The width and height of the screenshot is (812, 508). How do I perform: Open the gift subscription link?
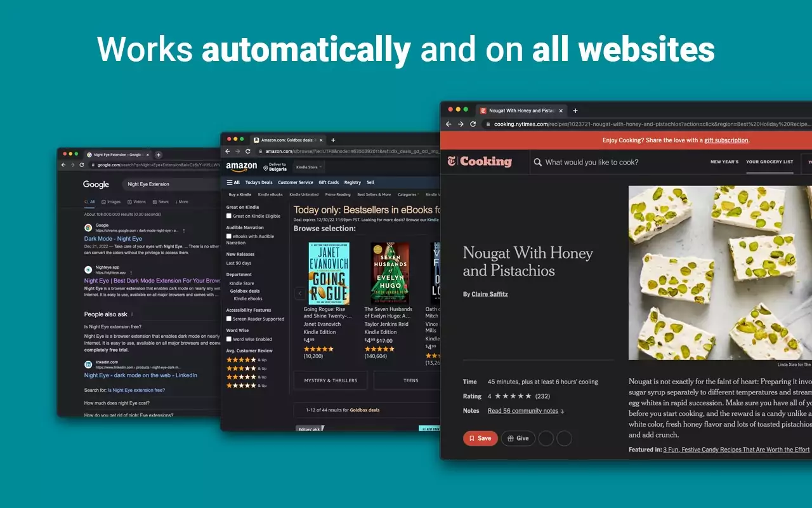(x=726, y=140)
